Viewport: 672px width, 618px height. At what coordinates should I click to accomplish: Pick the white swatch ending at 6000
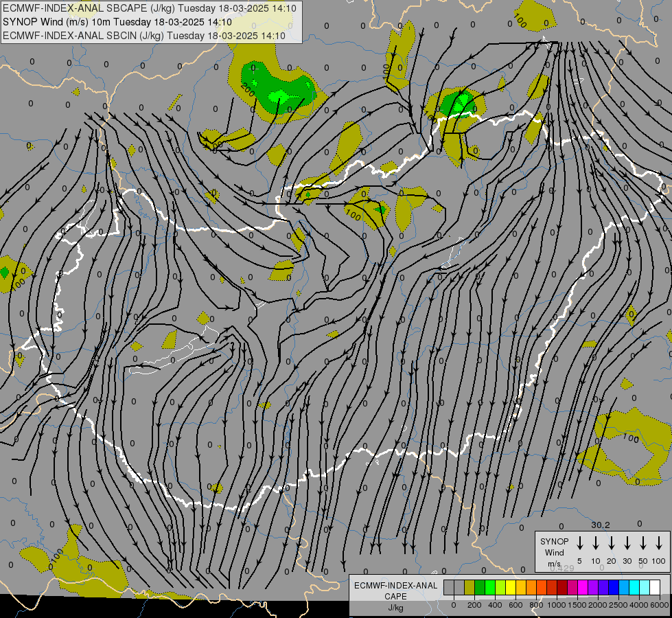point(654,587)
